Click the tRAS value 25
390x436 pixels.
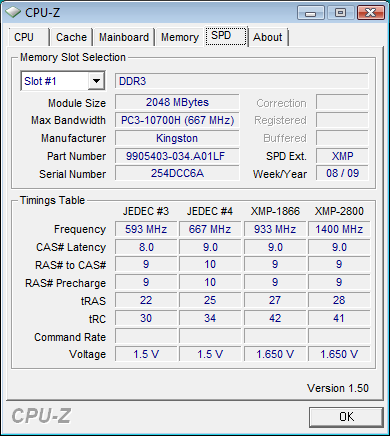click(x=210, y=300)
